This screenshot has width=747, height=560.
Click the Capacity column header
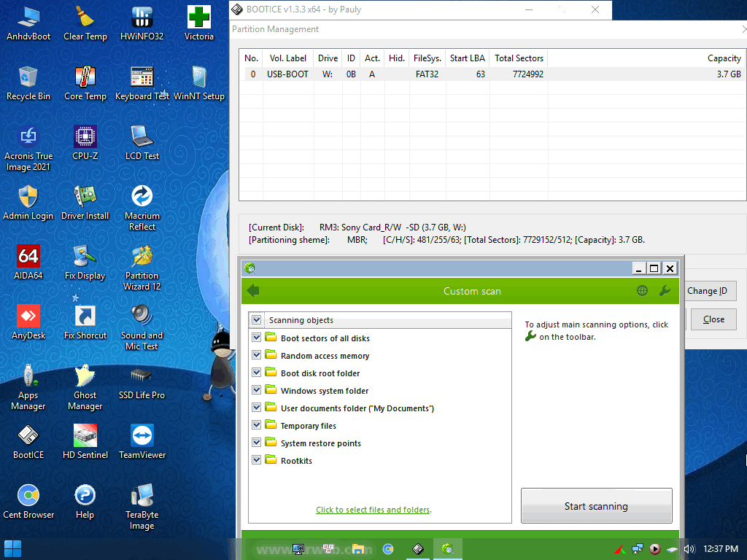coord(646,58)
